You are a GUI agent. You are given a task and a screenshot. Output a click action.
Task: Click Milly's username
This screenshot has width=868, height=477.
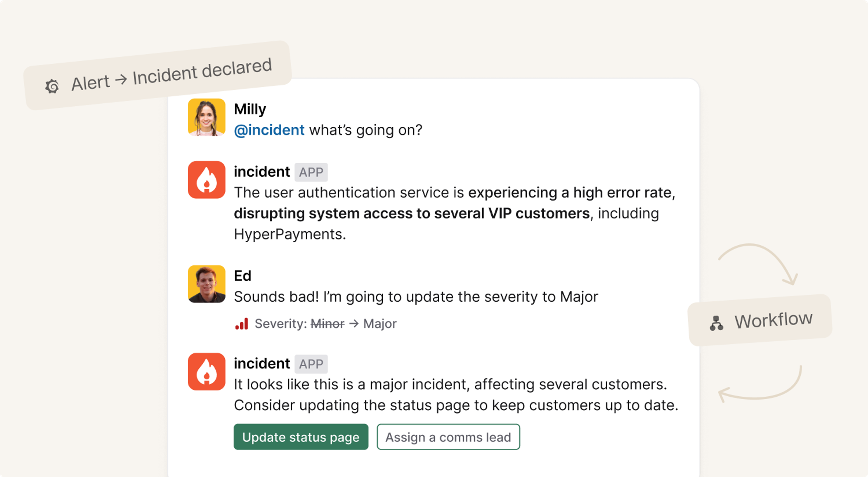click(x=250, y=109)
